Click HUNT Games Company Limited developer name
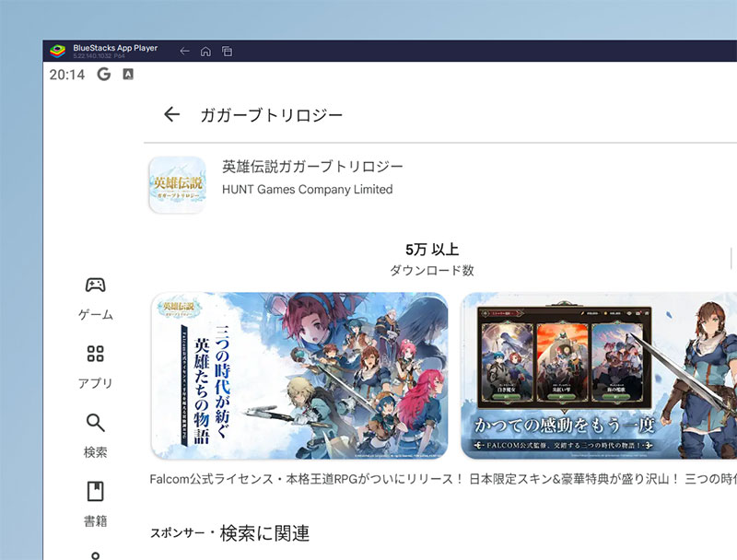 pyautogui.click(x=307, y=190)
